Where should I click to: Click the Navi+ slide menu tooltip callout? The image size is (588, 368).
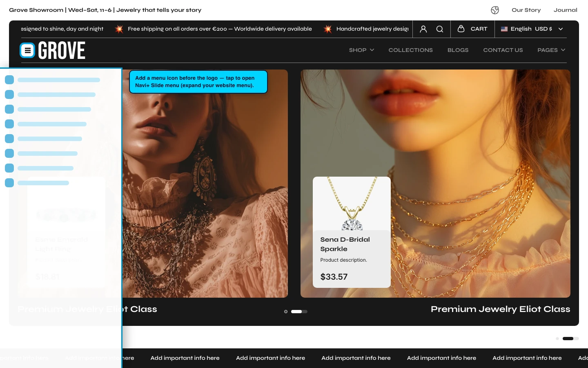pos(198,82)
